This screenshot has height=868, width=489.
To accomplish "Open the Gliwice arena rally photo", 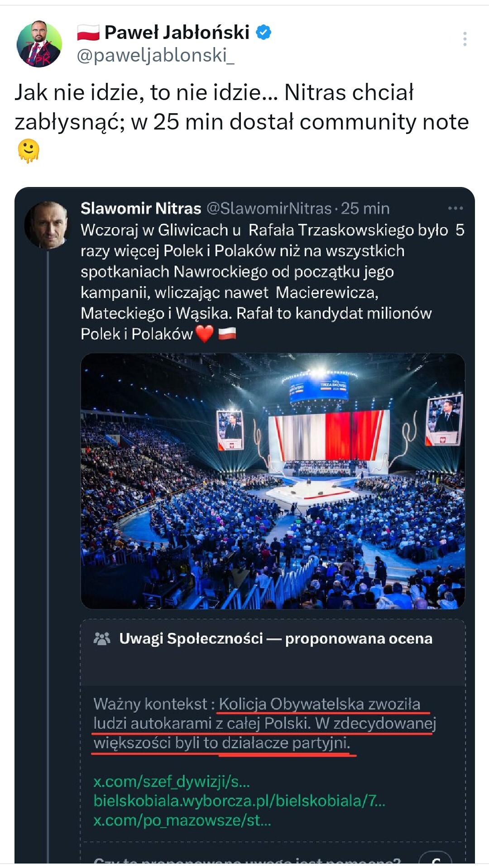I will coord(273,481).
